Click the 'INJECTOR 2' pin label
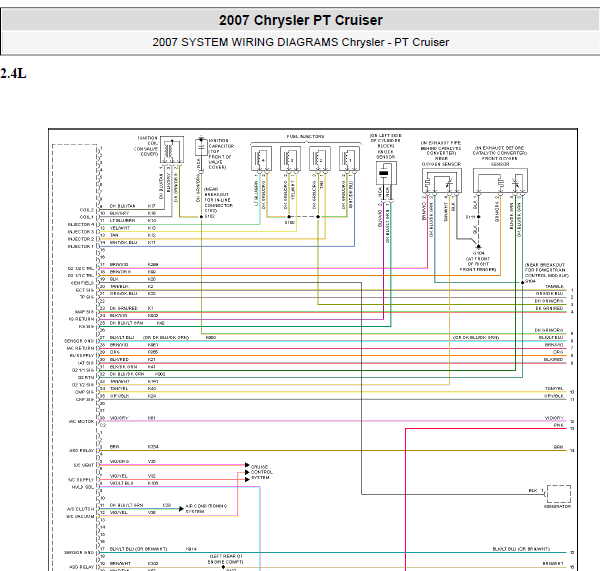Viewport: 600px width, 571px height. click(x=81, y=239)
